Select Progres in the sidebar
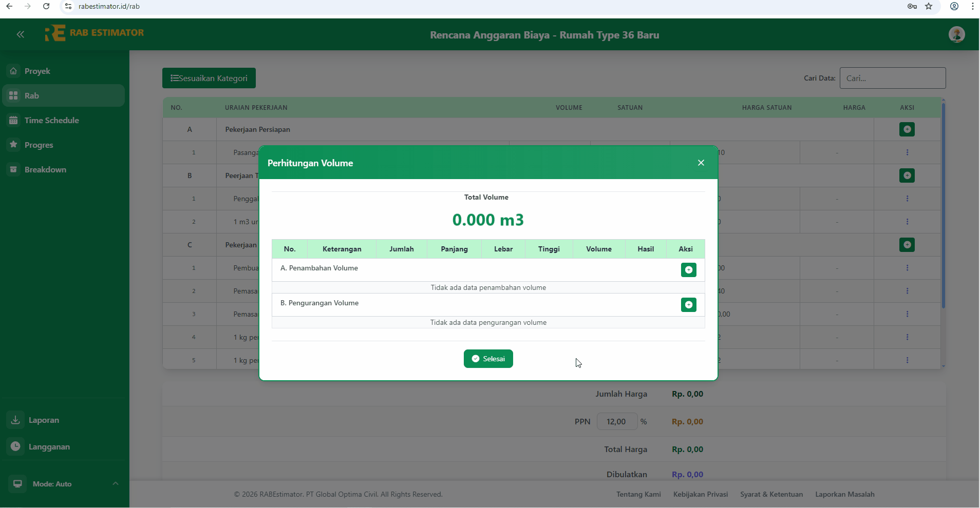The image size is (980, 508). point(39,145)
